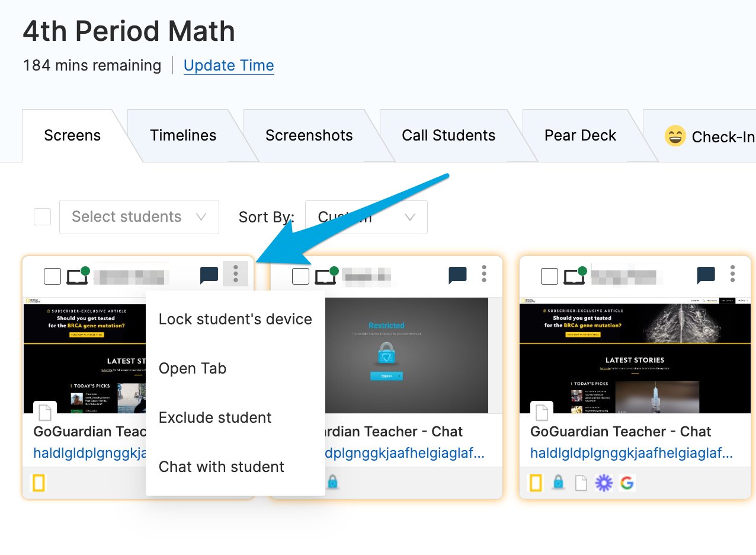The width and height of the screenshot is (756, 555).
Task: Click online device icon on the Restricted-screen card
Action: (326, 276)
